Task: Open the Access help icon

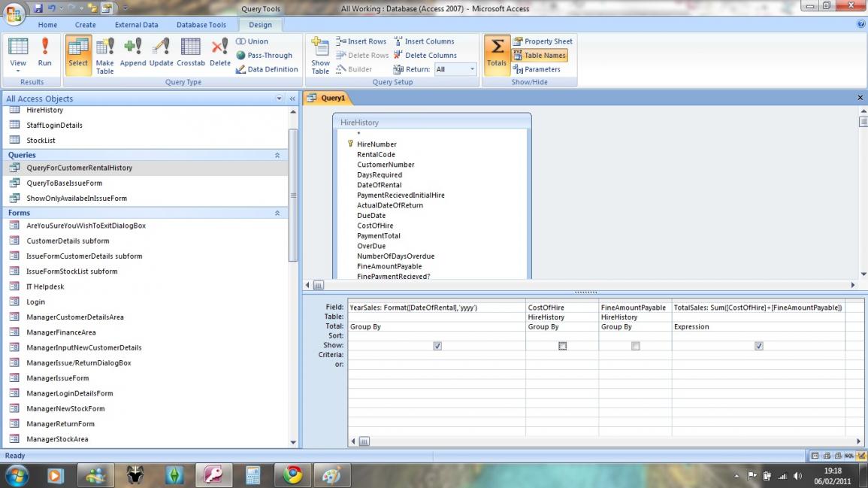Action: click(x=860, y=24)
